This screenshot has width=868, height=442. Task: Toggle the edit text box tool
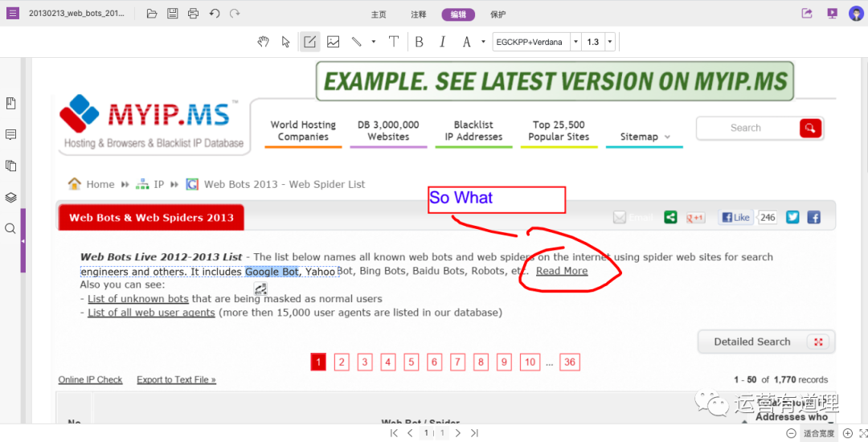(x=309, y=42)
